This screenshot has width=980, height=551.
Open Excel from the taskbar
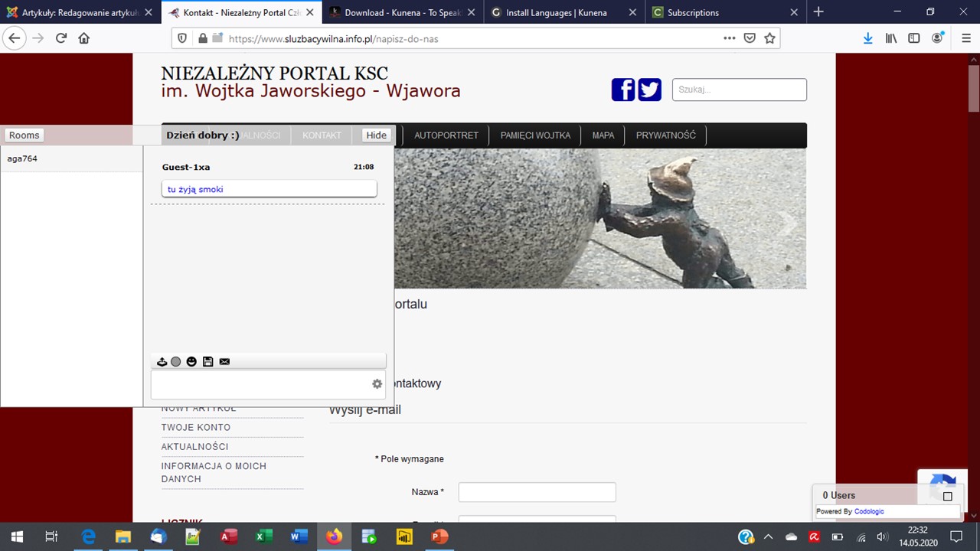tap(263, 536)
